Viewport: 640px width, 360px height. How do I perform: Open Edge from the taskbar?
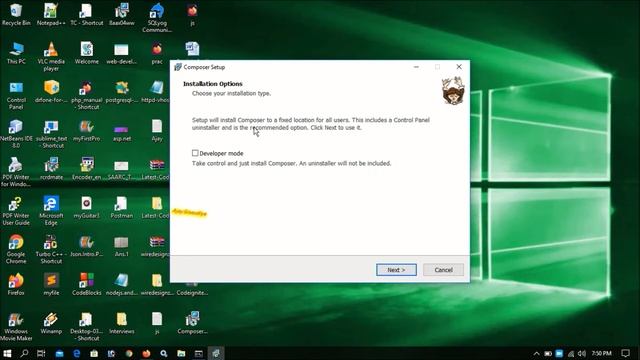tap(76, 353)
